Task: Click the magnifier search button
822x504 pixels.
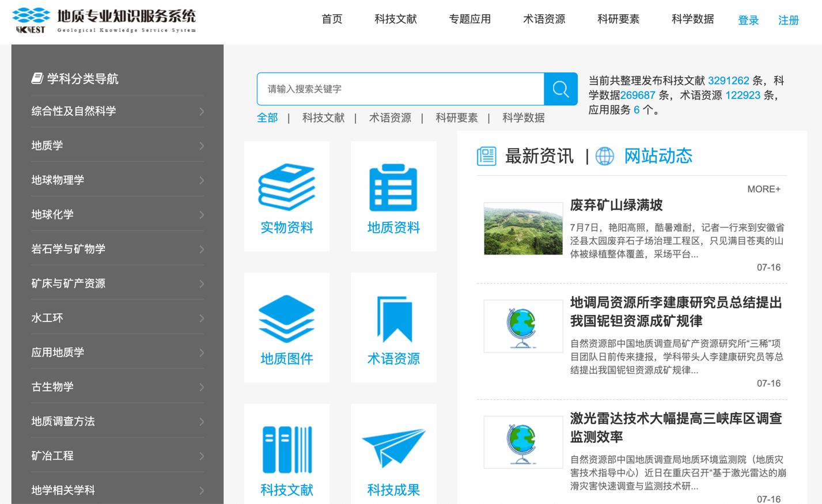Action: [560, 89]
